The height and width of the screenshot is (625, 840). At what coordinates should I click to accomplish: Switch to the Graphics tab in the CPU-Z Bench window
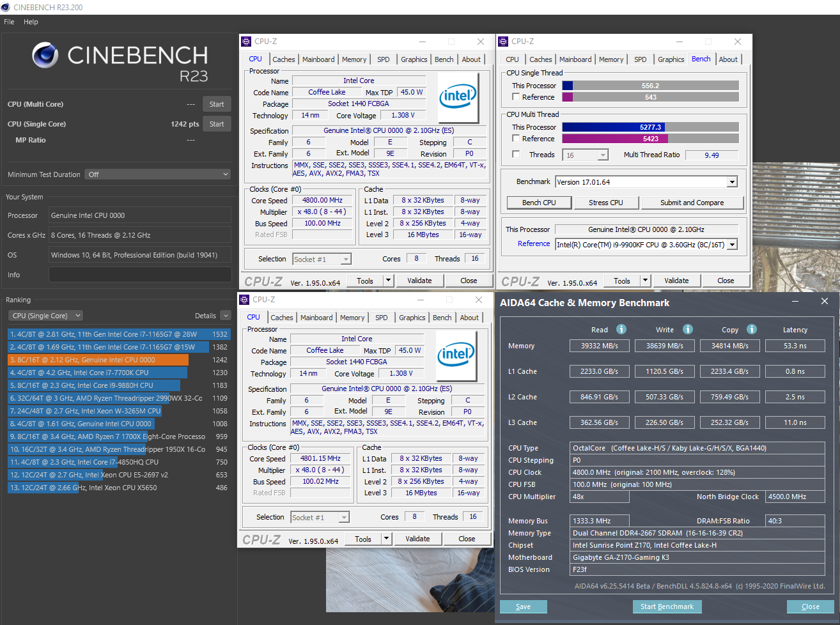(x=671, y=59)
